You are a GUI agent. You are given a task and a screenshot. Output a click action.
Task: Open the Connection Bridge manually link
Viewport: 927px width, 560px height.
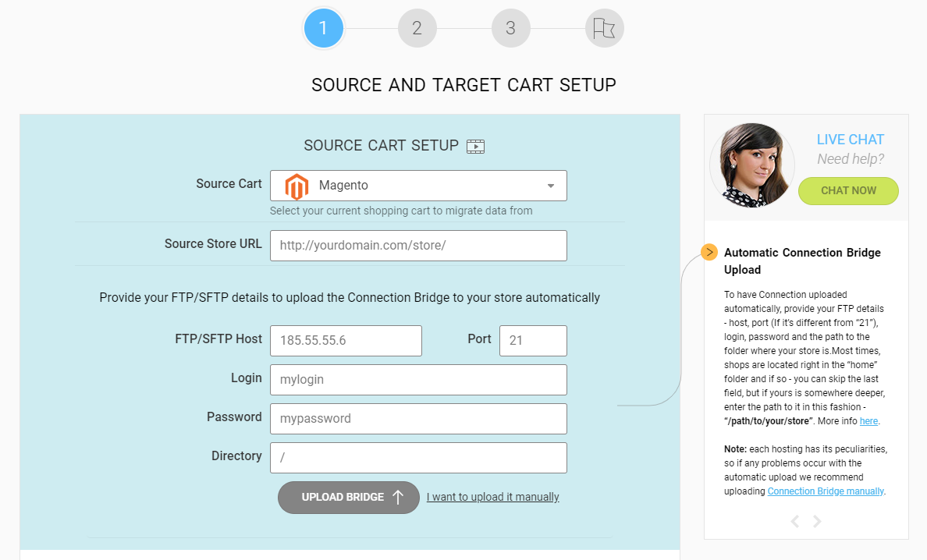click(826, 491)
